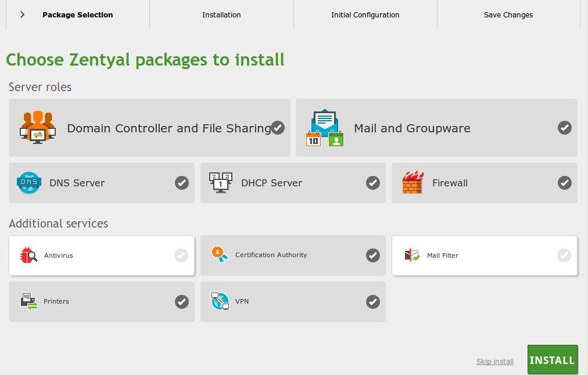
Task: Click the VPN globe icon
Action: (220, 301)
